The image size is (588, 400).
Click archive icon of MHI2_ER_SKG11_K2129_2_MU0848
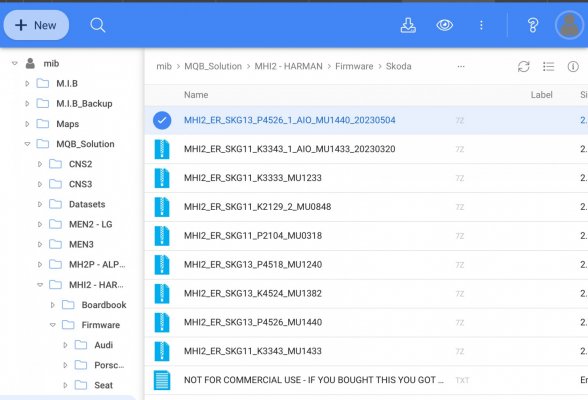[x=162, y=207]
